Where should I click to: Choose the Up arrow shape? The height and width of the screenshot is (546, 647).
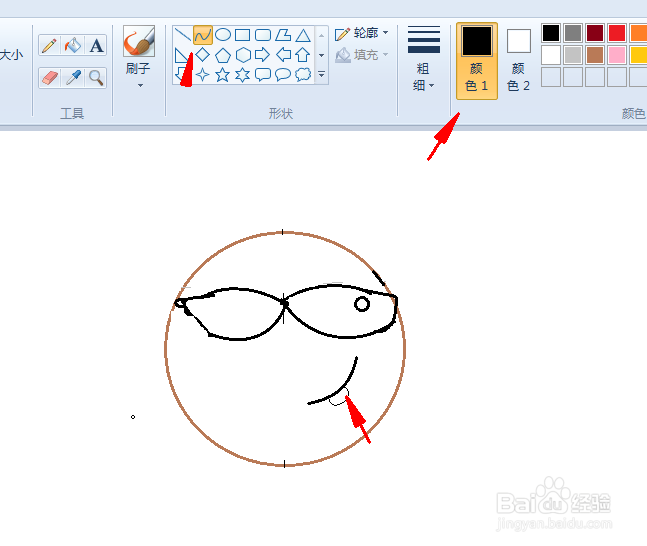pos(303,54)
